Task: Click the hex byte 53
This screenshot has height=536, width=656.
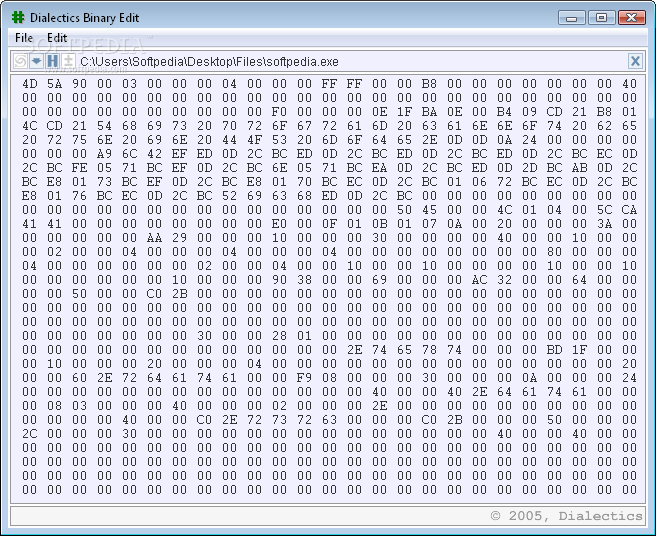Action: click(x=279, y=140)
